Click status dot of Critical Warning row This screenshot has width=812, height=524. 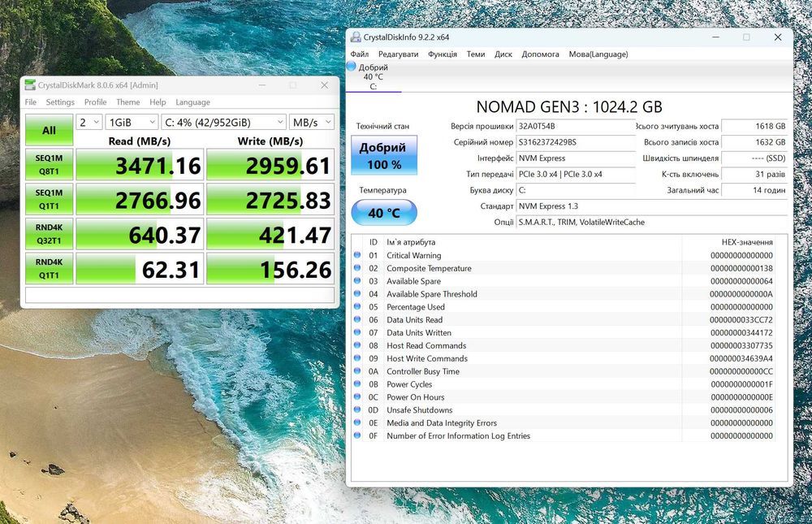pos(356,255)
